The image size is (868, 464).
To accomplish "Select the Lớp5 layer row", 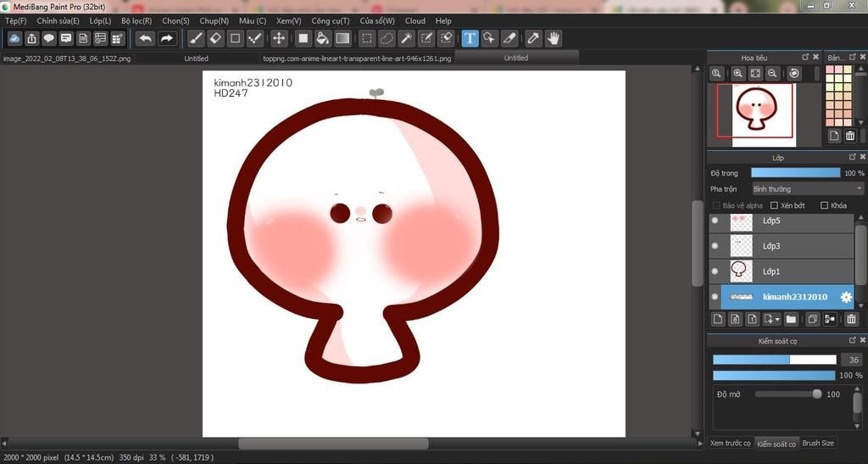I will pyautogui.click(x=782, y=221).
